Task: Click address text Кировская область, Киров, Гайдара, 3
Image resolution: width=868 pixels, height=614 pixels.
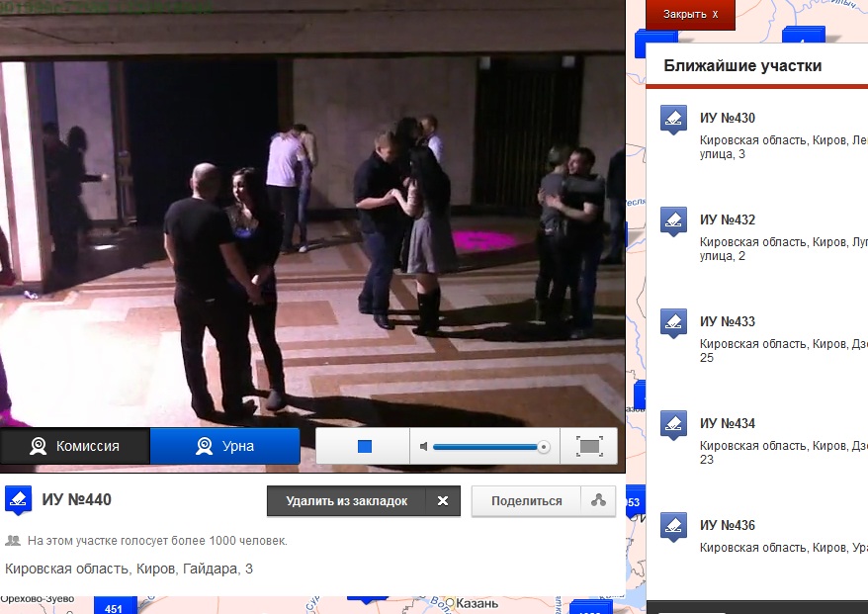Action: (129, 569)
